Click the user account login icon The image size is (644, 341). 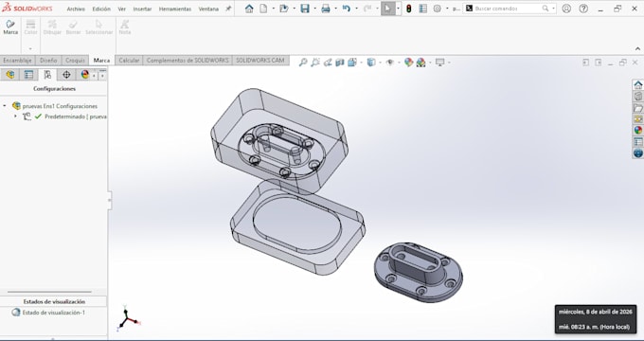click(566, 9)
